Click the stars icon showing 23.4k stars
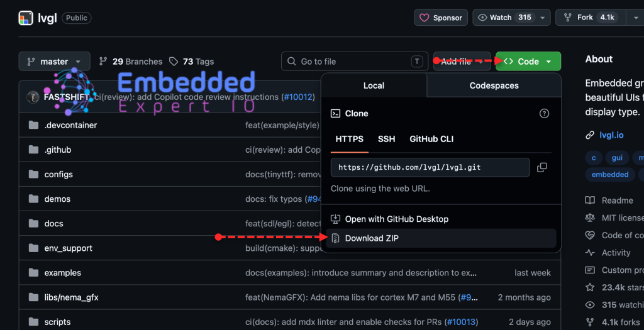The width and height of the screenshot is (644, 330). (590, 287)
